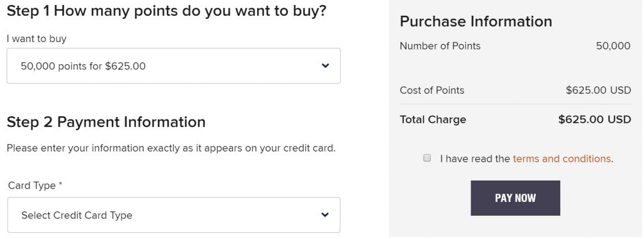
Task: Click the 50,000 points value in summary
Action: [x=613, y=46]
